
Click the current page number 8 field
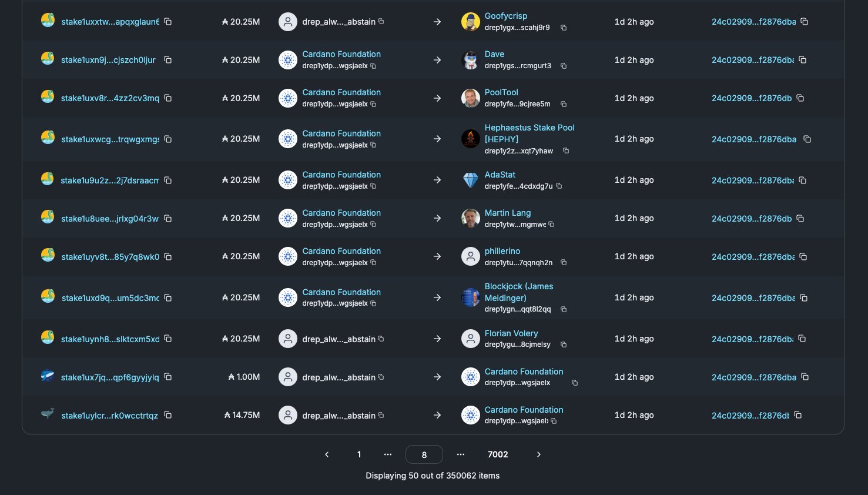(x=424, y=454)
